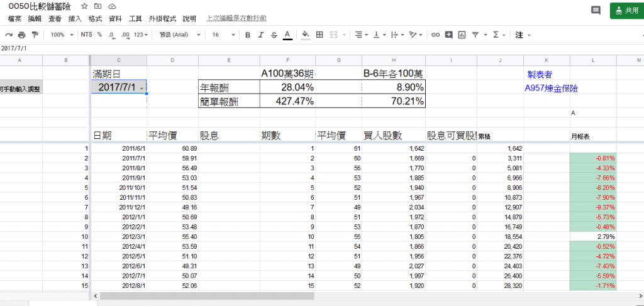The height and width of the screenshot is (306, 644).
Task: Click the horizontal scrollbar thumb
Action: point(207,295)
